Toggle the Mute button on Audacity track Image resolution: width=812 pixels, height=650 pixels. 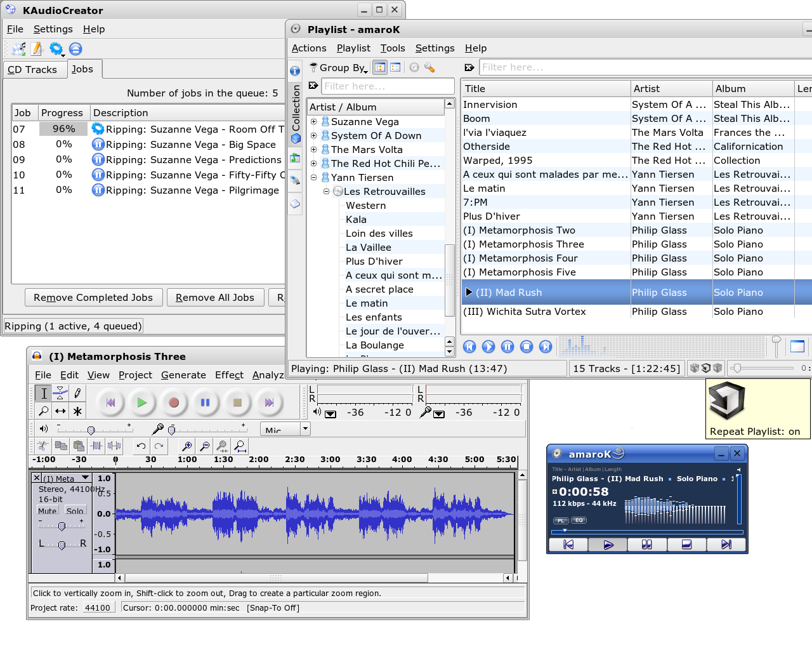coord(48,510)
